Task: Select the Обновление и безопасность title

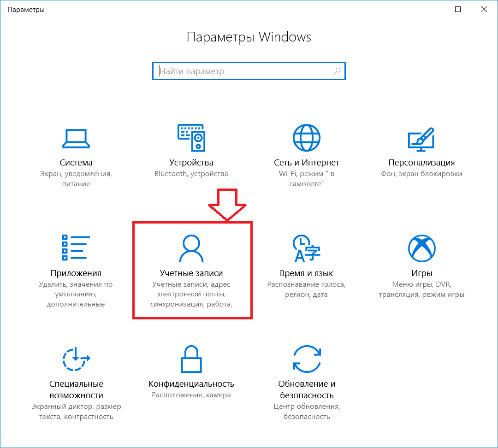Action: (x=307, y=389)
